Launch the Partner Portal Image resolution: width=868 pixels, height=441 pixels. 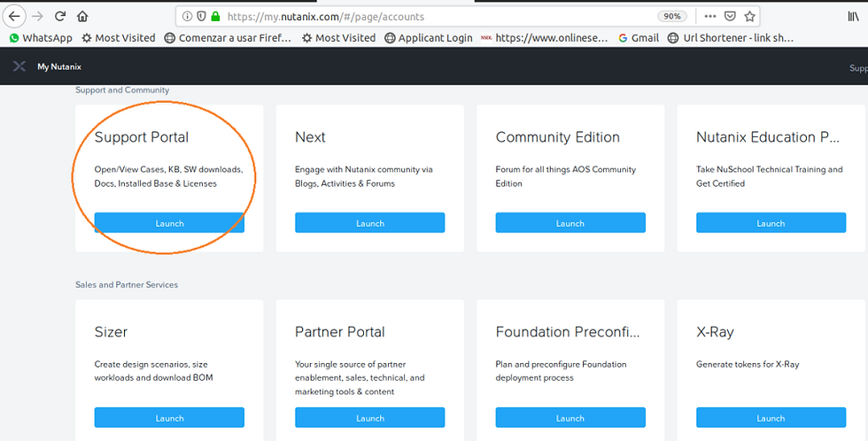[370, 418]
